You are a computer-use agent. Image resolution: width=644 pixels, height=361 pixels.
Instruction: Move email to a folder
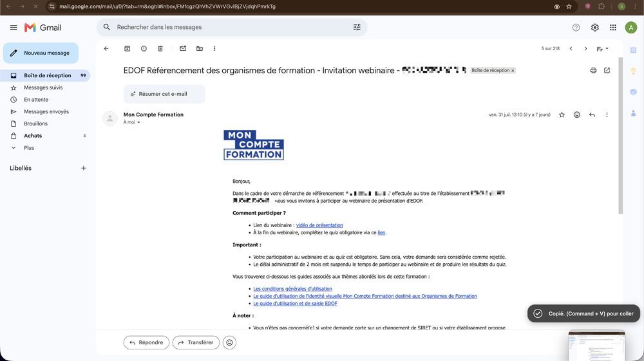click(200, 48)
